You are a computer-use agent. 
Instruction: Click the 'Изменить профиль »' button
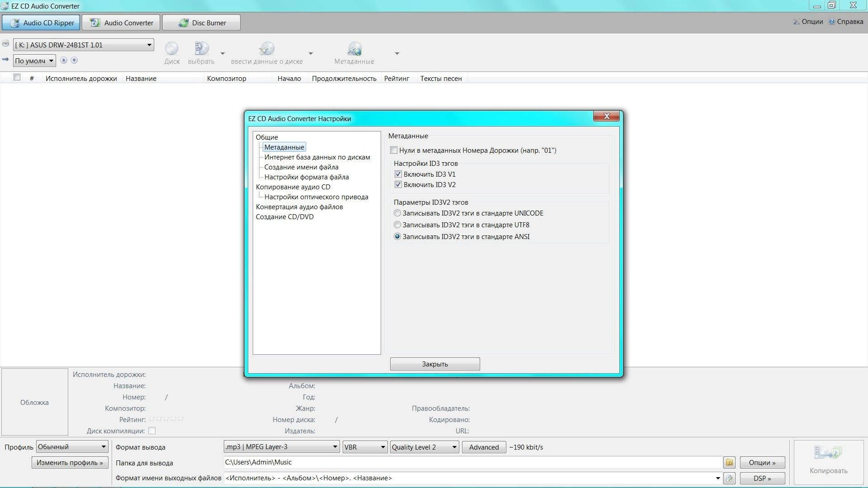[x=70, y=462]
